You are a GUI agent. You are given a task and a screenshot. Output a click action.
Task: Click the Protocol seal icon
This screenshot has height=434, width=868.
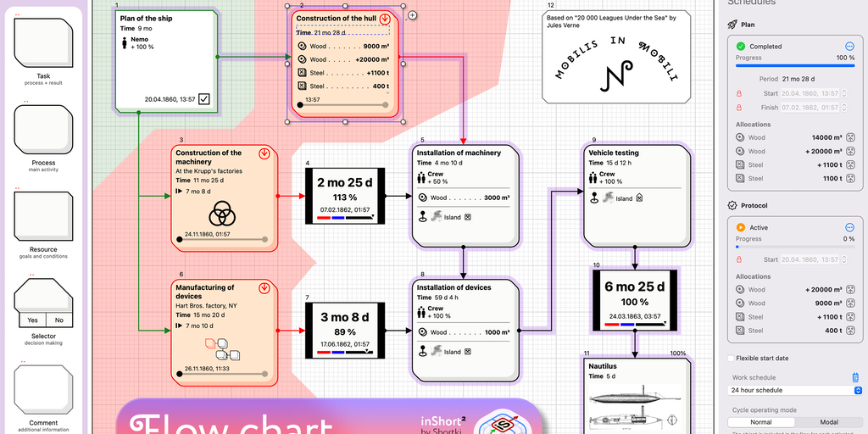click(732, 205)
